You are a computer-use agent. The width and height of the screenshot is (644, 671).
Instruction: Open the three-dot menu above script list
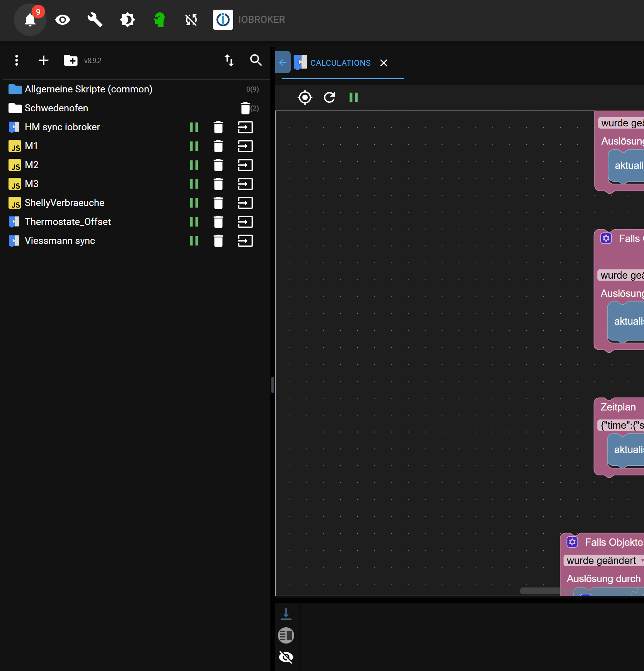pos(16,60)
